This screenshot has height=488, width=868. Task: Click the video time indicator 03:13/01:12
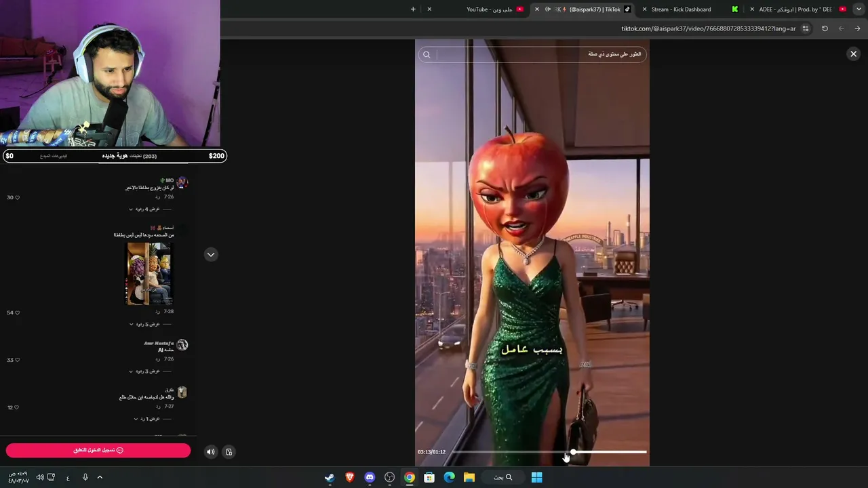[x=431, y=452]
